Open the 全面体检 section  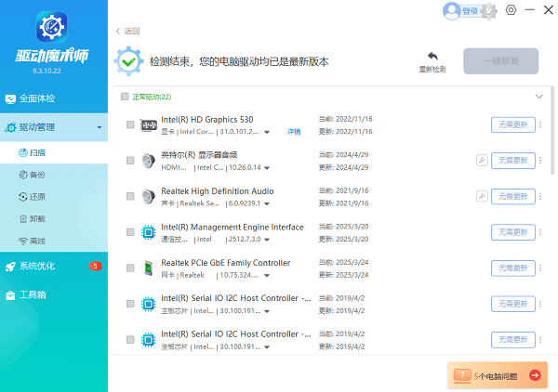tap(54, 98)
